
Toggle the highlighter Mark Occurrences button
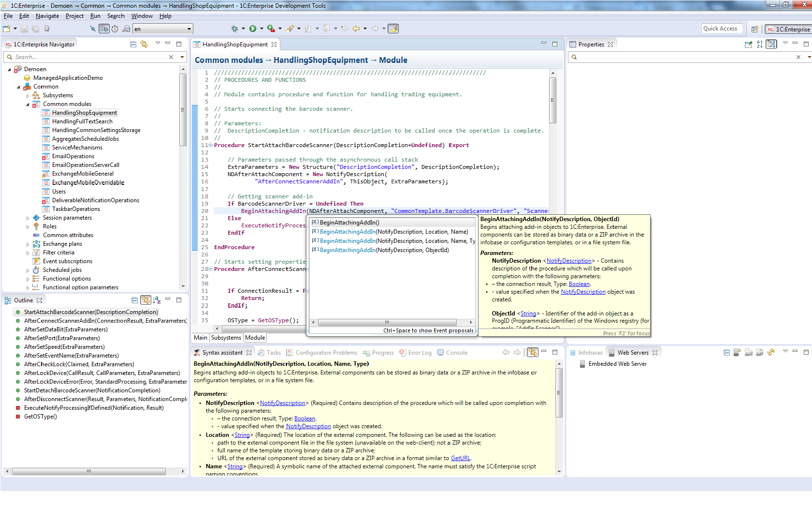393,29
